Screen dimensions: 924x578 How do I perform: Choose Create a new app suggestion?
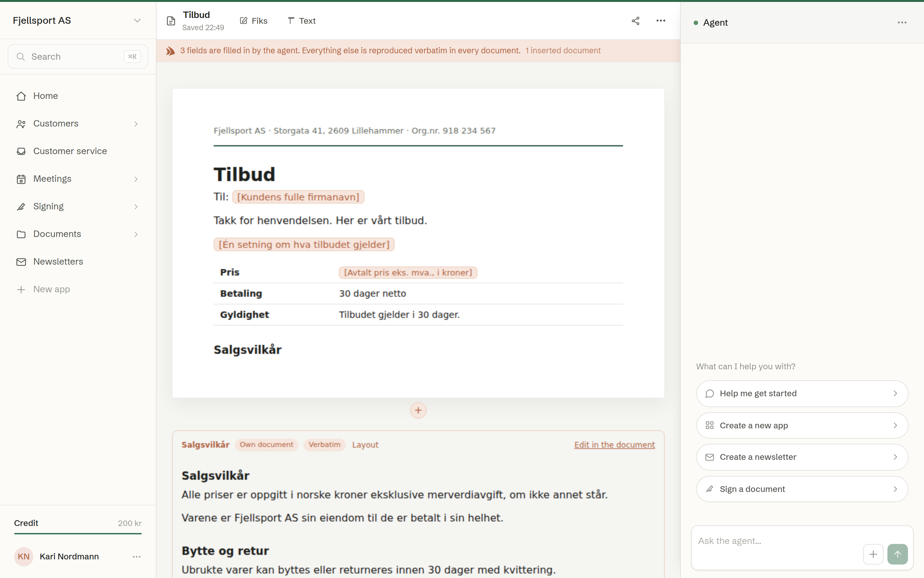802,425
